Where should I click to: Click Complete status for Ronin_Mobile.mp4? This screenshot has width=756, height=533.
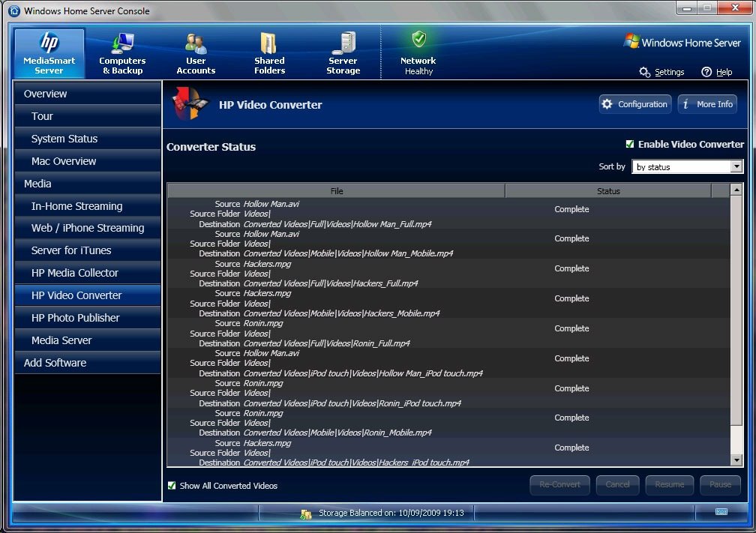tap(571, 418)
